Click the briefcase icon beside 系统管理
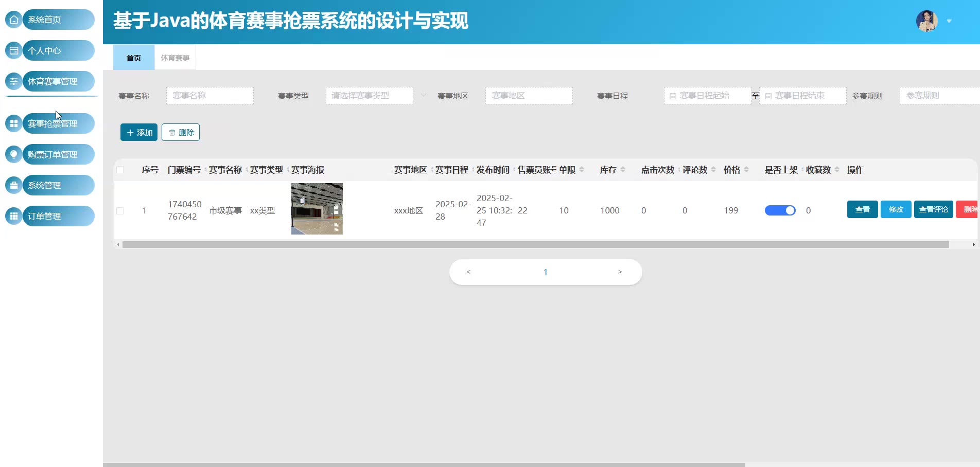 pyautogui.click(x=14, y=185)
